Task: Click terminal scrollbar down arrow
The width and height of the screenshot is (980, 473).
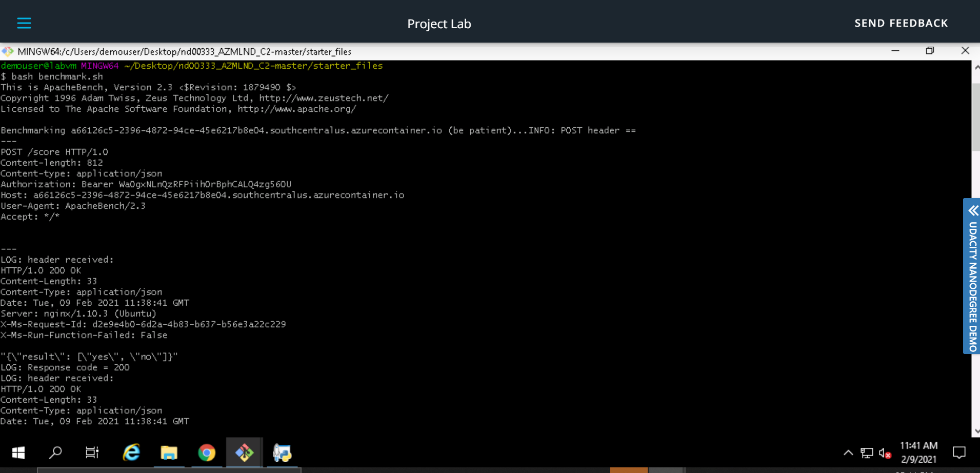Action: point(976,431)
